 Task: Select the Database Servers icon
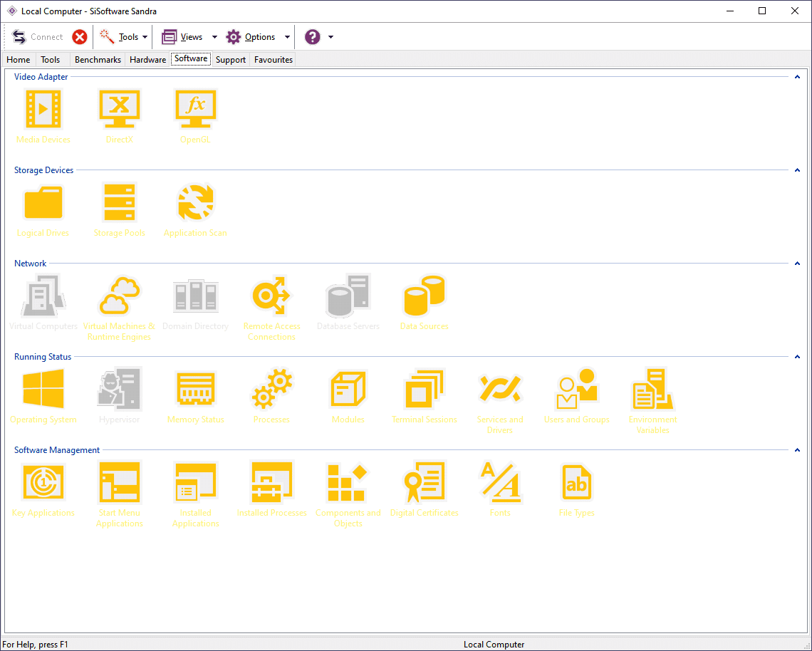[348, 295]
